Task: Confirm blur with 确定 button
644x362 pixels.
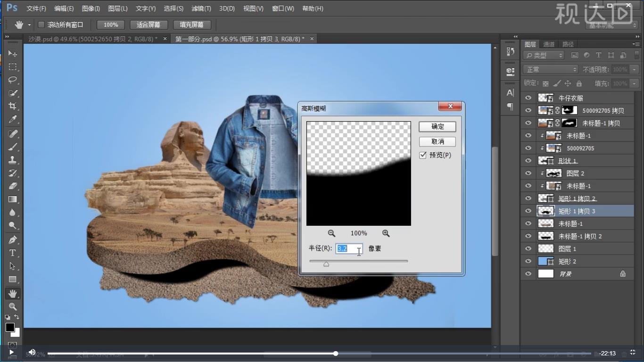Action: 438,126
